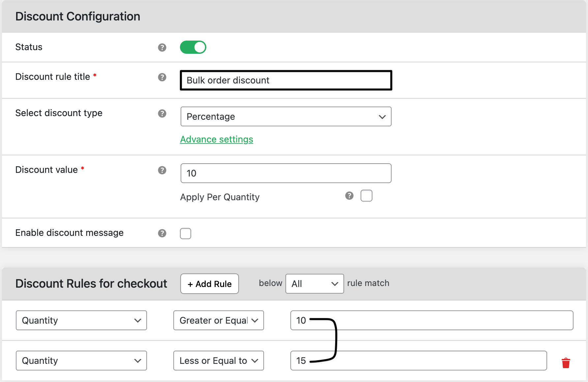Screen dimensions: 588x382
Task: Turn off the Status toggle switch
Action: point(193,47)
